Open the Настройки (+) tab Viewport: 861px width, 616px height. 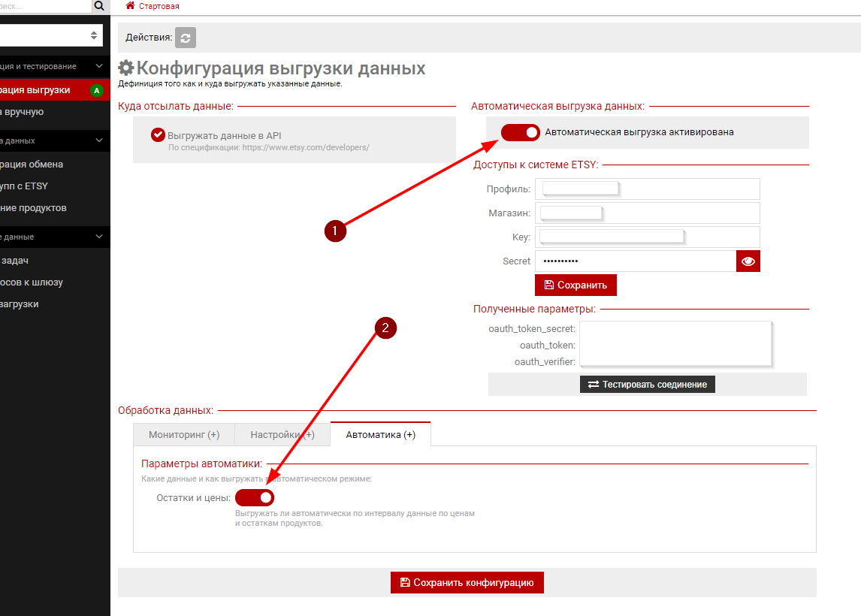click(x=282, y=435)
